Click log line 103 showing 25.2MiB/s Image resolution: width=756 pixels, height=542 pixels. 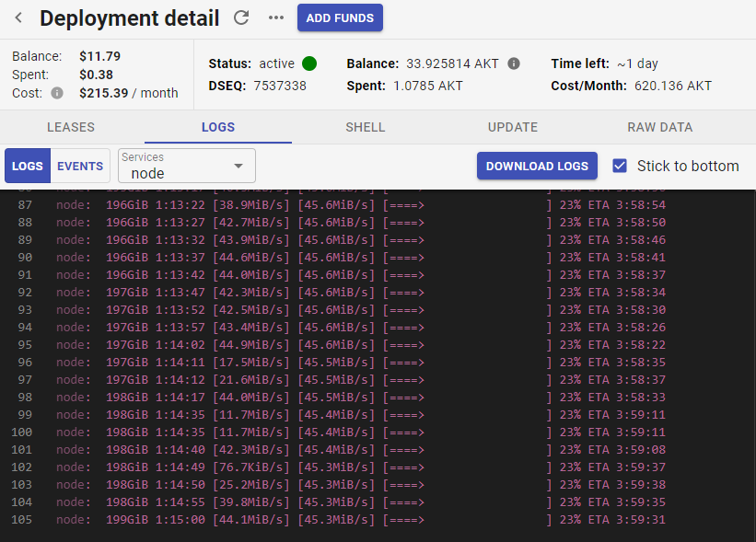tap(378, 485)
